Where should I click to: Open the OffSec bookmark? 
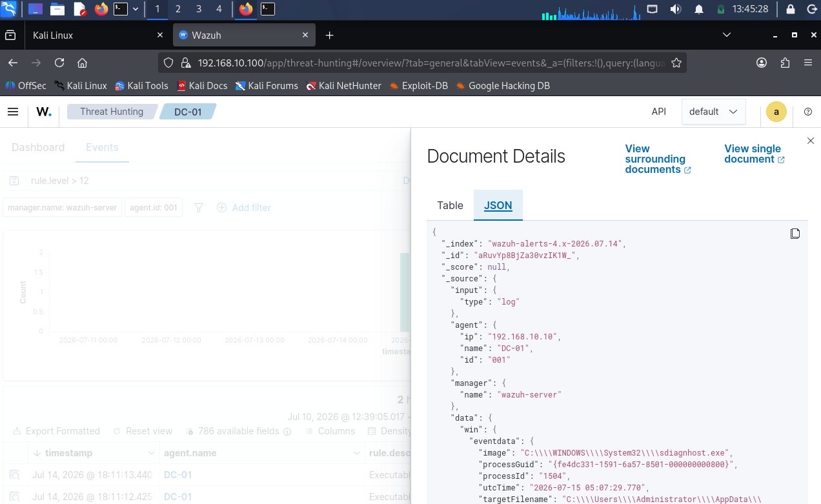pyautogui.click(x=26, y=85)
